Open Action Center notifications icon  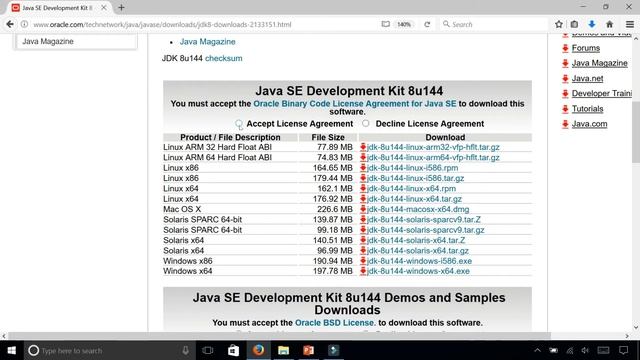tap(623, 350)
